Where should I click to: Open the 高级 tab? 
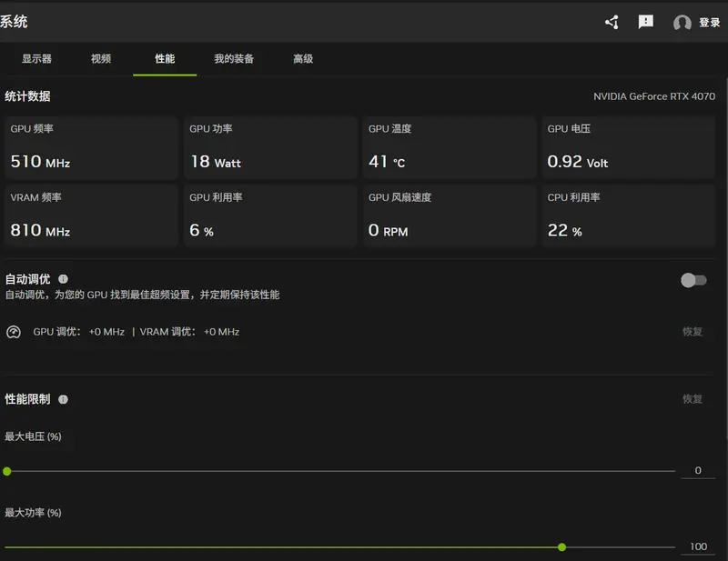click(303, 59)
